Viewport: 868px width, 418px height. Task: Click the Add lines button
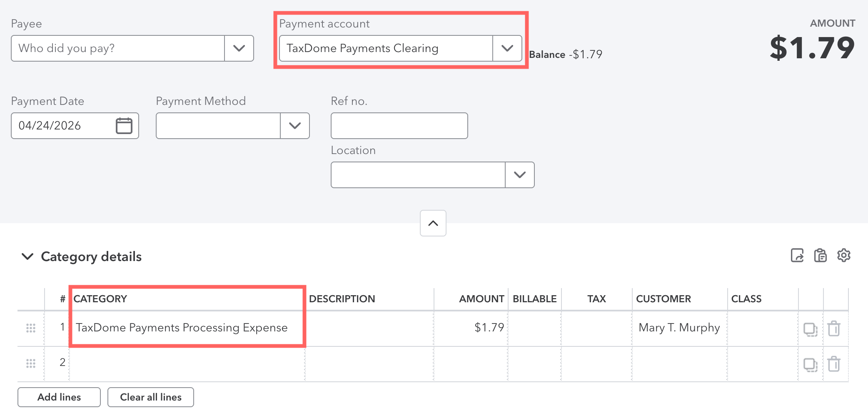tap(59, 397)
